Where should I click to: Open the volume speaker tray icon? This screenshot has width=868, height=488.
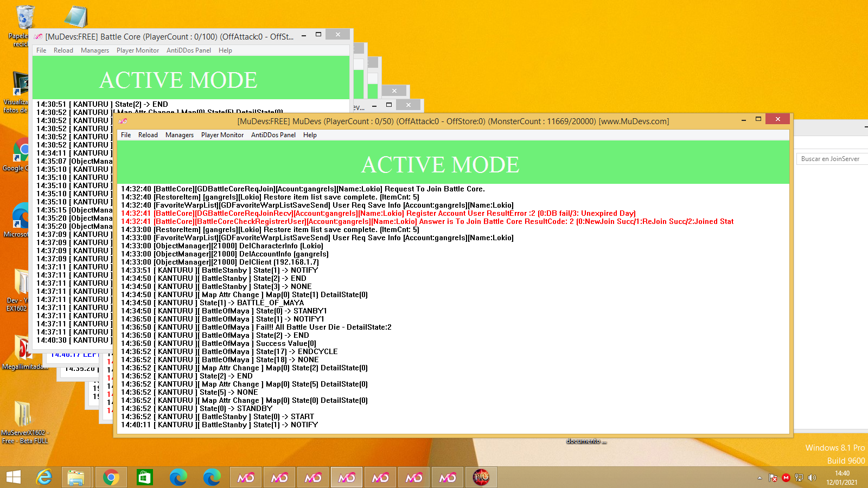(812, 478)
